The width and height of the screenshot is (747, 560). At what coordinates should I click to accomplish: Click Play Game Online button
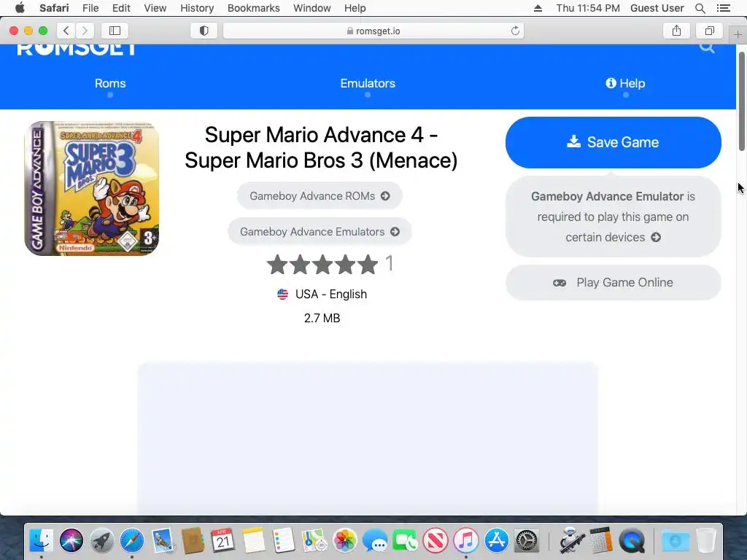click(x=613, y=282)
